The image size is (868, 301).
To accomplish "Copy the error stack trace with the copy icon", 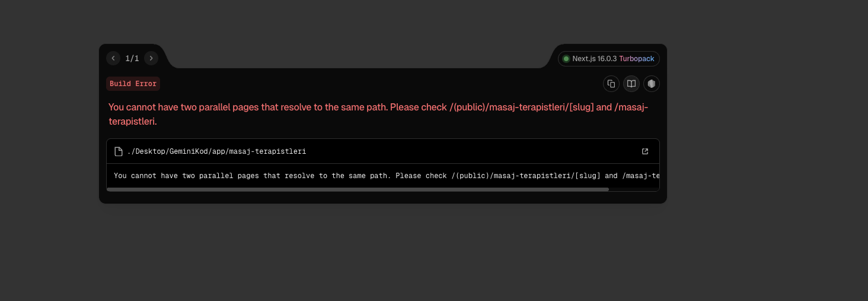I will pyautogui.click(x=611, y=84).
